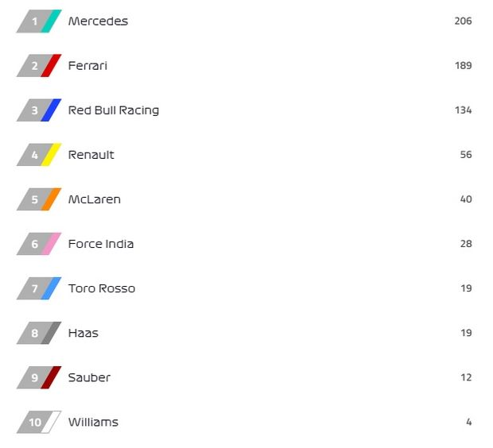Select the Renault team name
This screenshot has width=493, height=448.
pyautogui.click(x=91, y=155)
